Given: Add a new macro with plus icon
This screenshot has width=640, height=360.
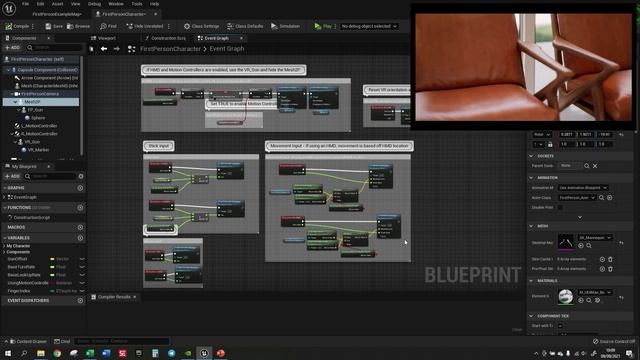Looking at the screenshot, I should click(80, 227).
